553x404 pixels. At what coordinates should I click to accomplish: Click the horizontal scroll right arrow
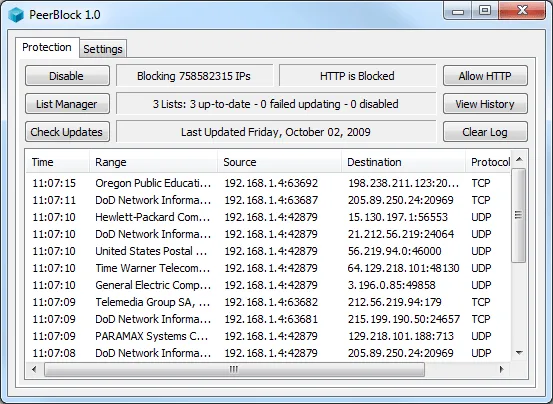coord(502,369)
